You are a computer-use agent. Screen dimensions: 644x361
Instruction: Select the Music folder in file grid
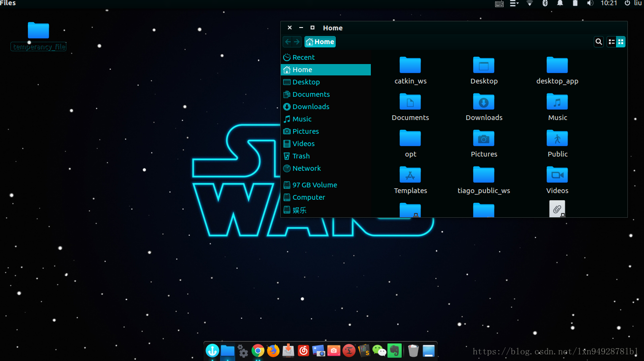[x=557, y=107]
